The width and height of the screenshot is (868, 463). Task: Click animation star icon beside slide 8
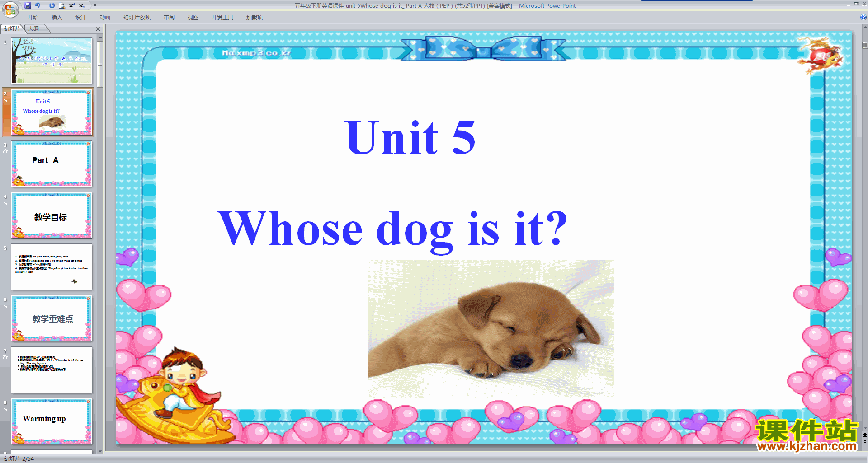coord(5,409)
